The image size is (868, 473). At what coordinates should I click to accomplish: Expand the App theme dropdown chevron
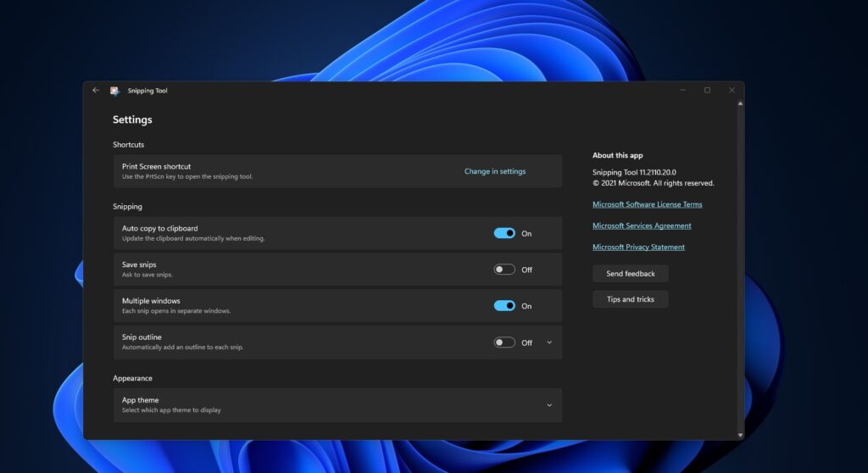pyautogui.click(x=549, y=405)
